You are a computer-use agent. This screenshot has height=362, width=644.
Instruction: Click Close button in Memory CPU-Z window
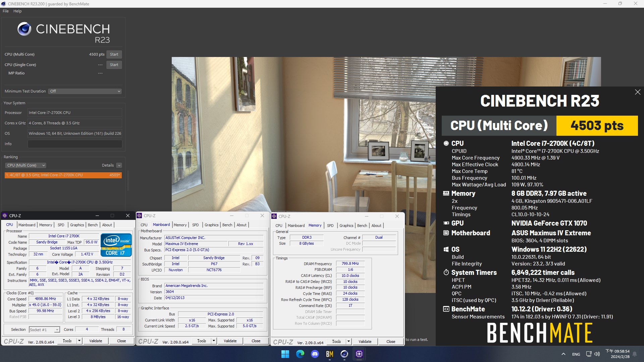(391, 342)
